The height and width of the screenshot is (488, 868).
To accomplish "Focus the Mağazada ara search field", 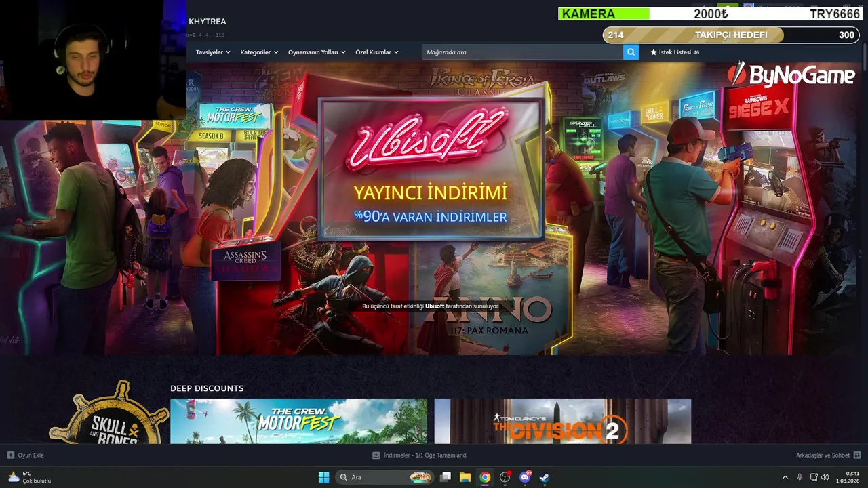I will (523, 52).
